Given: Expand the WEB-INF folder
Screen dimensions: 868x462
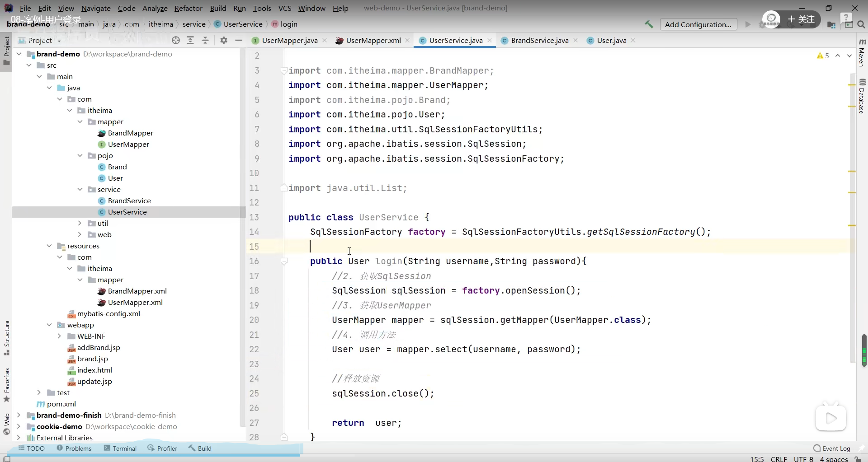Looking at the screenshot, I should coord(59,336).
